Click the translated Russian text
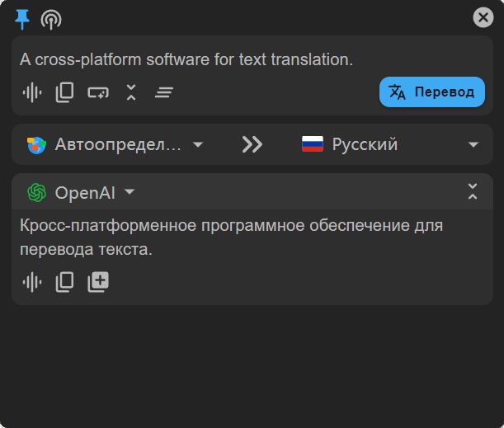 (232, 238)
